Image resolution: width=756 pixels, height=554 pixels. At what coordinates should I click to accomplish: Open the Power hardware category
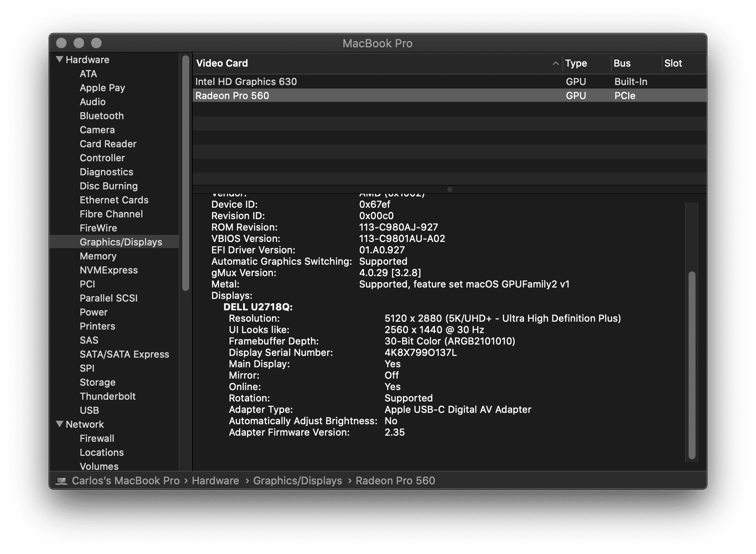click(93, 312)
